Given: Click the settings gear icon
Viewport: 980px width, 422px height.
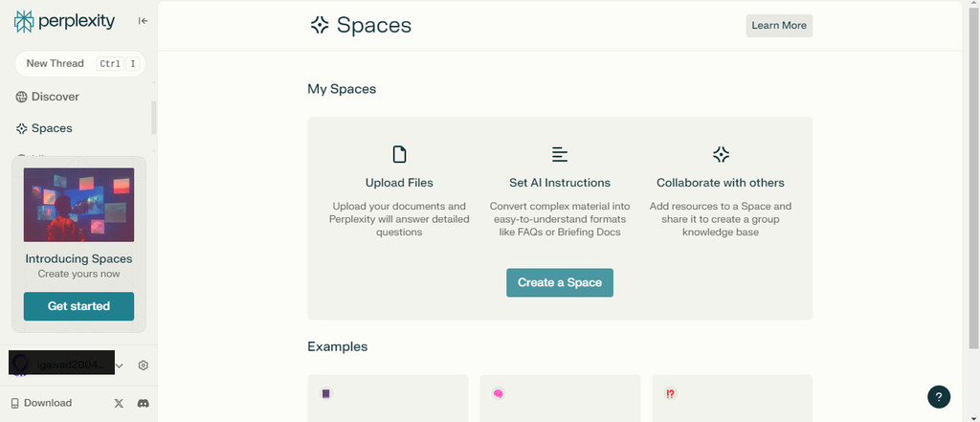Looking at the screenshot, I should [x=144, y=366].
